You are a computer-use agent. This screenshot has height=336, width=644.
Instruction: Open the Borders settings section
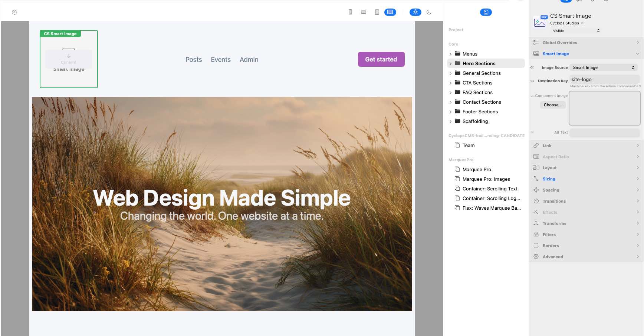586,246
